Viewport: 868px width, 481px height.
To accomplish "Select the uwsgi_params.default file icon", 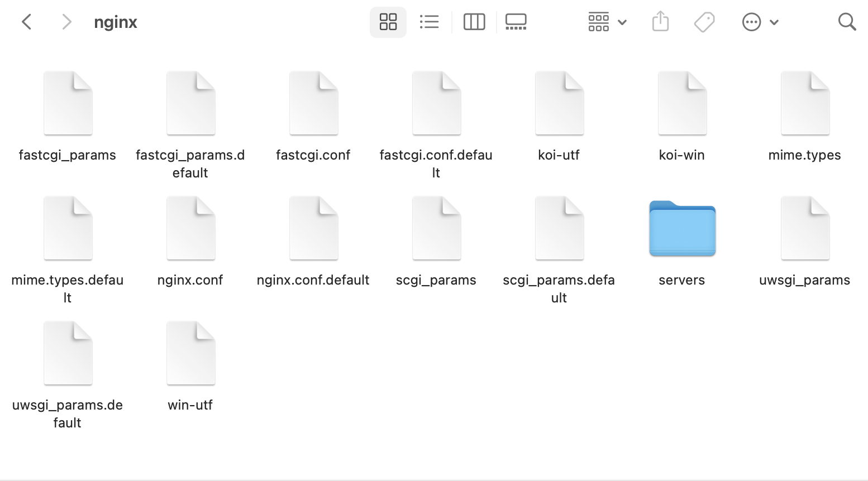I will tap(68, 353).
